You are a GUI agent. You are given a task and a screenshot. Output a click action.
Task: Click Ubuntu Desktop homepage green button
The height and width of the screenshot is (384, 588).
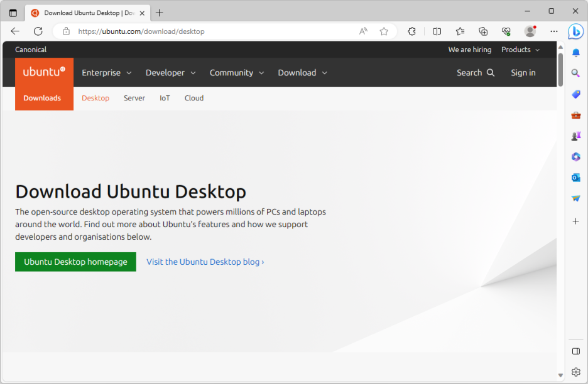coord(75,262)
